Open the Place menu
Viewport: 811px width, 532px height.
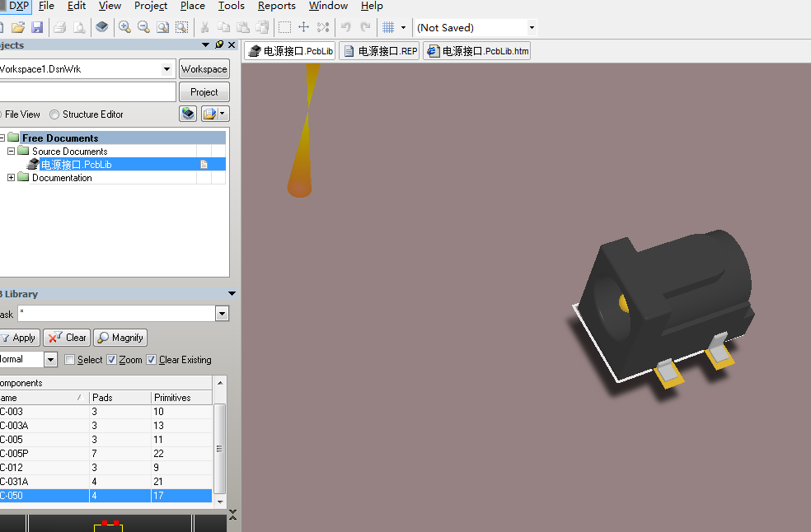pos(192,6)
